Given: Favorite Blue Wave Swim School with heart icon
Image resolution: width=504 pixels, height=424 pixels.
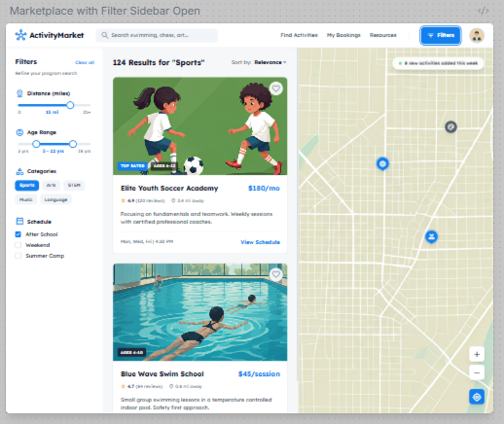Looking at the screenshot, I should (x=276, y=274).
